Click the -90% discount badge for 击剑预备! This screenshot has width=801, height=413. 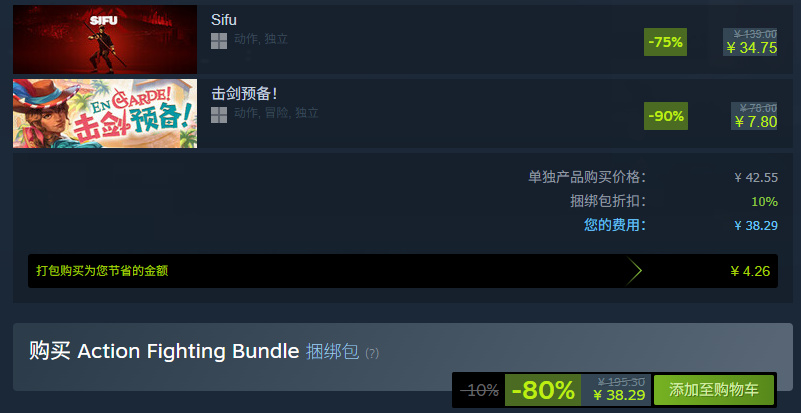tap(666, 116)
